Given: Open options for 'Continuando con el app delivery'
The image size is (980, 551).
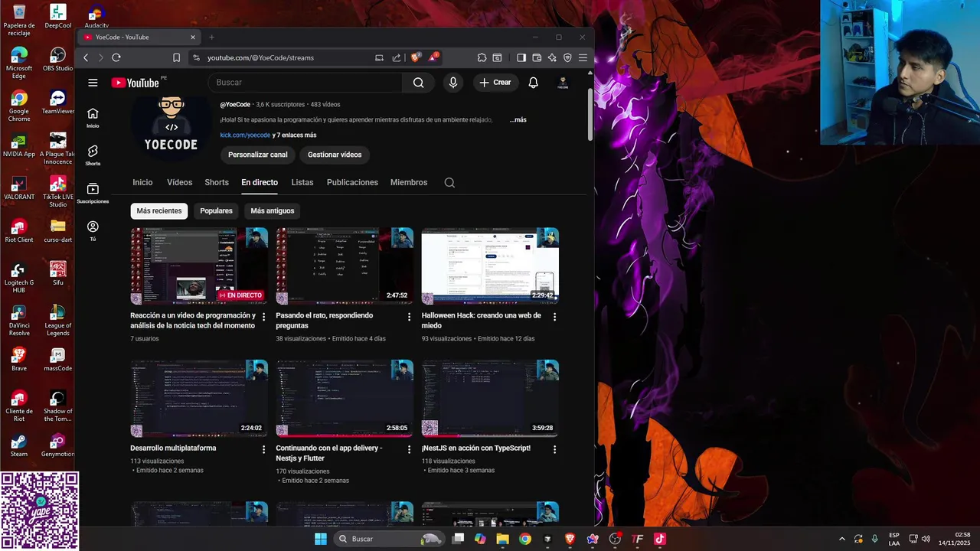Looking at the screenshot, I should (409, 449).
